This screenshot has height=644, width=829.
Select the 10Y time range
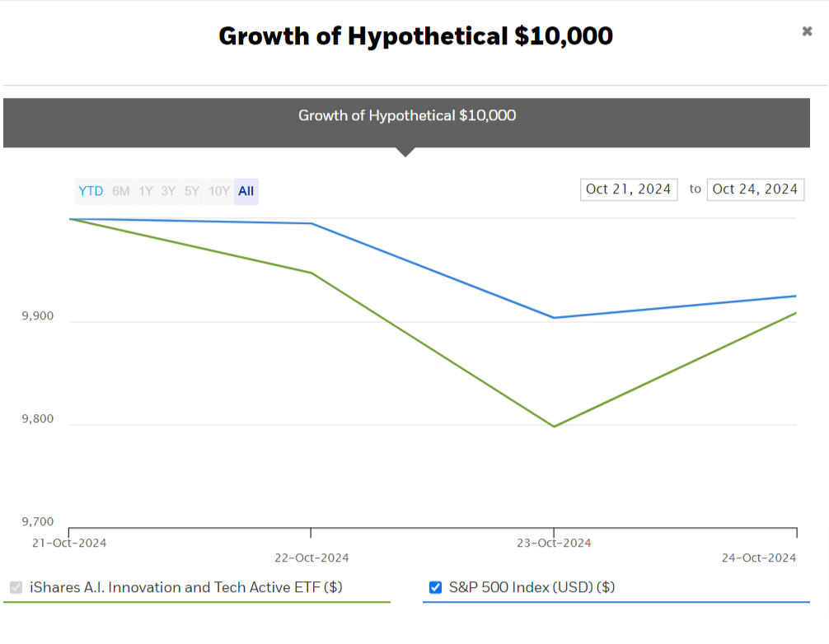click(219, 191)
